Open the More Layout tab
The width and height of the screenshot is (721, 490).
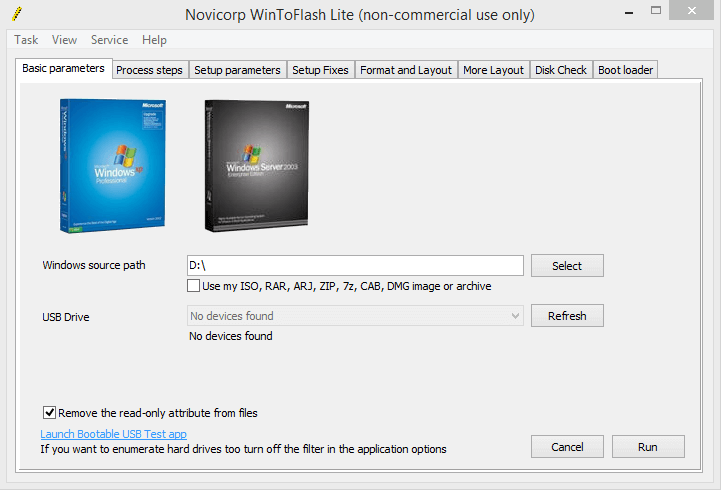[x=493, y=70]
